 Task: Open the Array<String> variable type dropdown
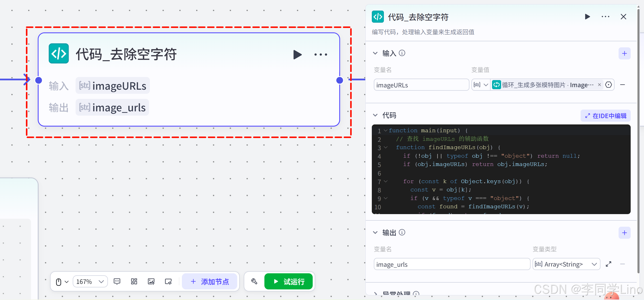click(566, 264)
